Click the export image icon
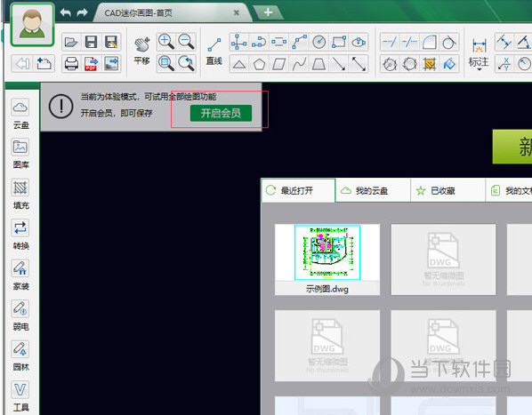The image size is (532, 415). [111, 63]
